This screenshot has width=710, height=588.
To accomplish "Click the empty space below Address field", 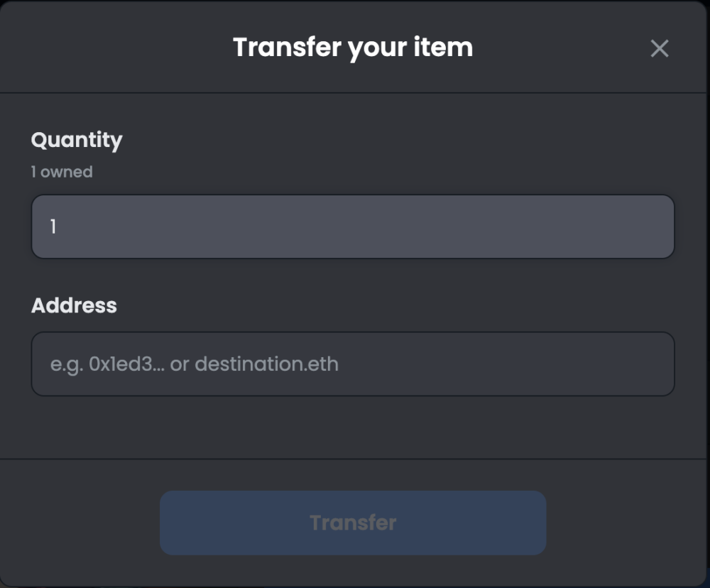I will click(x=353, y=428).
